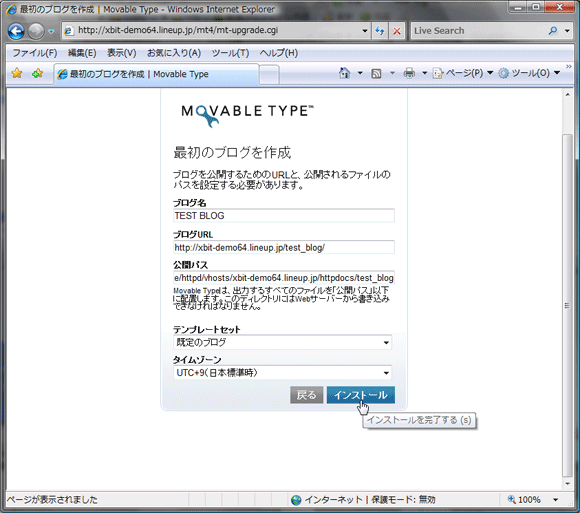The height and width of the screenshot is (513, 580).
Task: Open recent pages dropdown next to Forward
Action: (x=51, y=31)
